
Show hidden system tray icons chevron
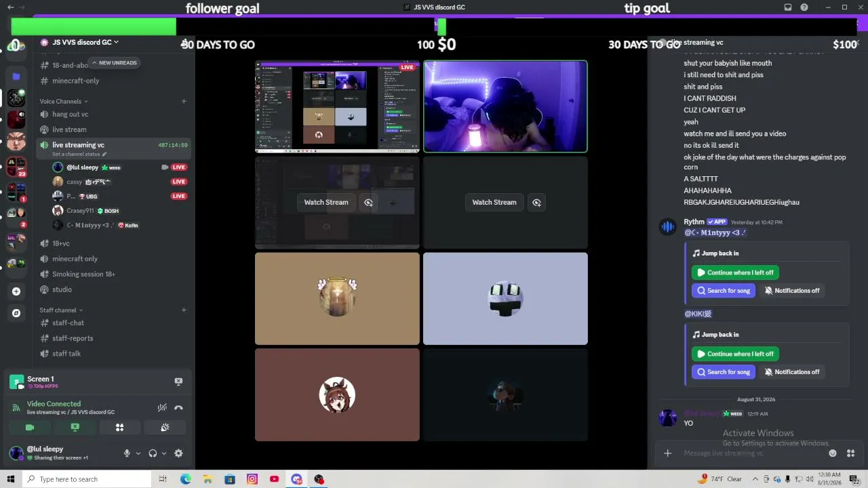(756, 479)
